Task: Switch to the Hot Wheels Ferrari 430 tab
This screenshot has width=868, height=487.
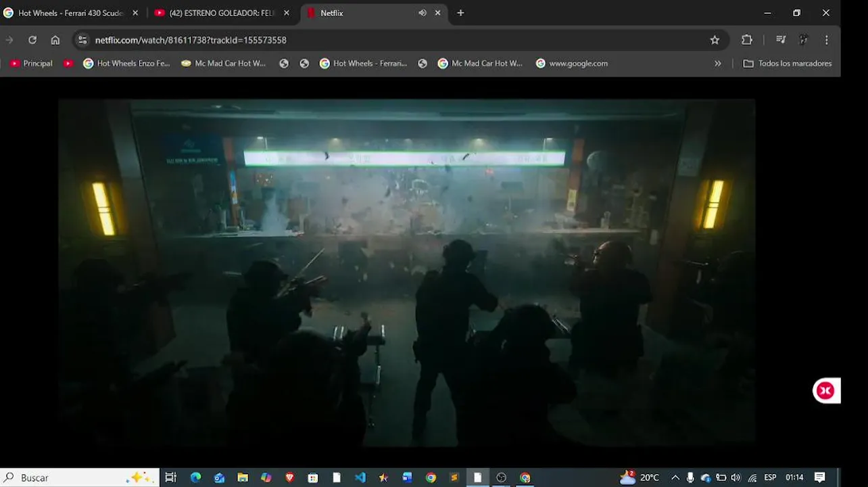Action: click(x=71, y=13)
